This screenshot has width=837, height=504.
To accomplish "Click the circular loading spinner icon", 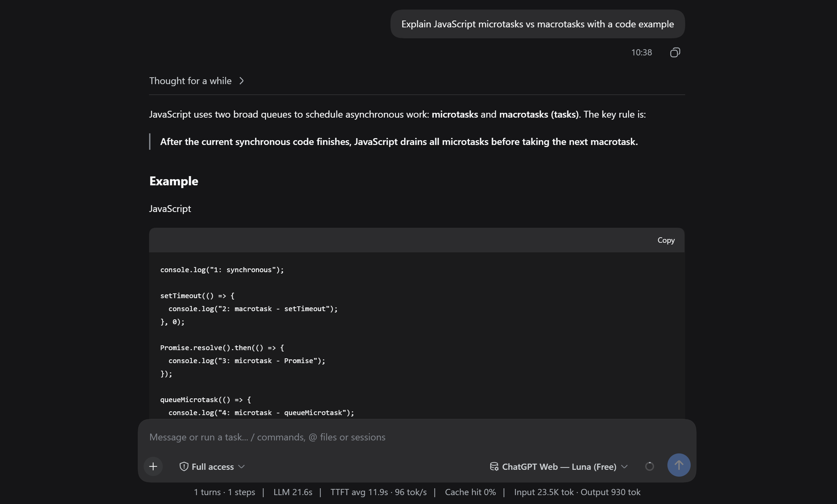I will pyautogui.click(x=649, y=466).
